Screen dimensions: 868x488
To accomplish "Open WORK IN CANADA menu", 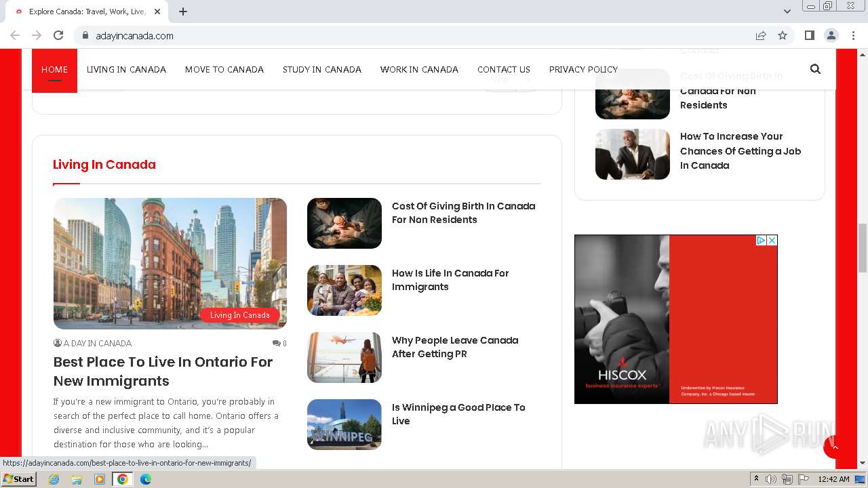I will tap(419, 69).
